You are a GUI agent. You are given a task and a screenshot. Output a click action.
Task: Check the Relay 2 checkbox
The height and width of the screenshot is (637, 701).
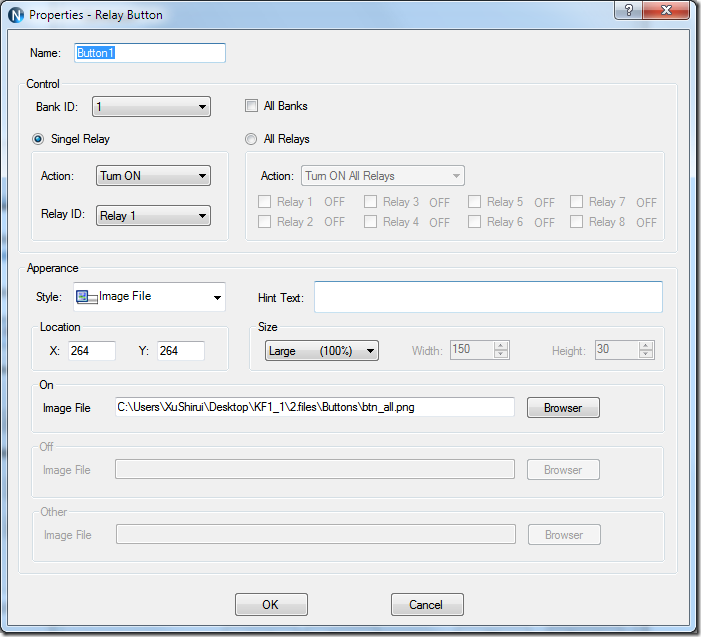pos(264,222)
